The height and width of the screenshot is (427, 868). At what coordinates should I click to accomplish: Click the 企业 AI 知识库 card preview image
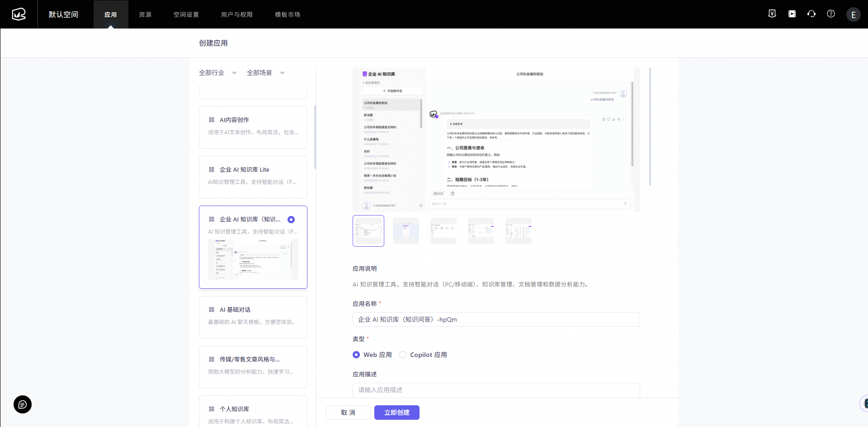pos(253,259)
